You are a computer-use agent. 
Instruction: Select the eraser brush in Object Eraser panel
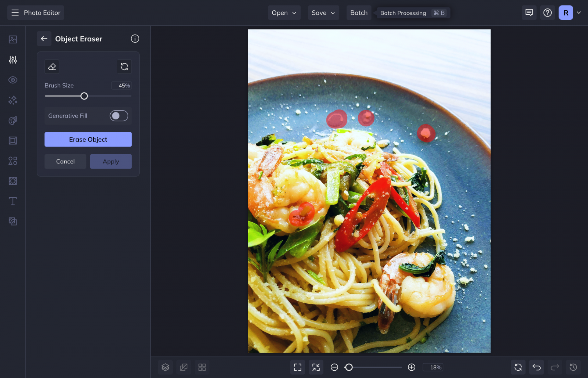pos(52,66)
